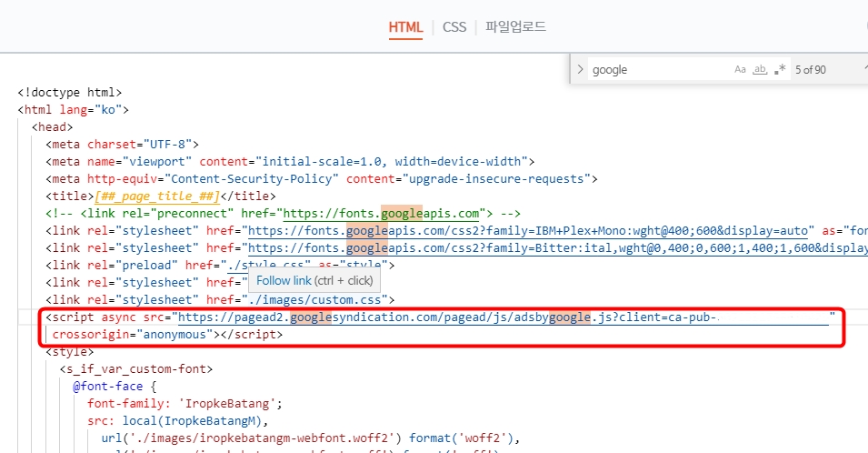The width and height of the screenshot is (868, 453).
Task: Follow the ./images/custom.css link
Action: [x=315, y=299]
